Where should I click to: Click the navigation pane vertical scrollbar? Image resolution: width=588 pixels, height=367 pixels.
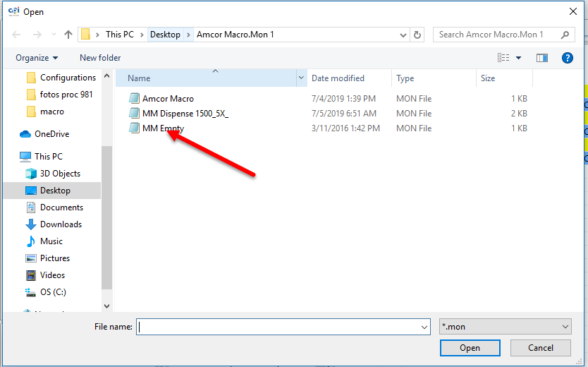coord(106,212)
